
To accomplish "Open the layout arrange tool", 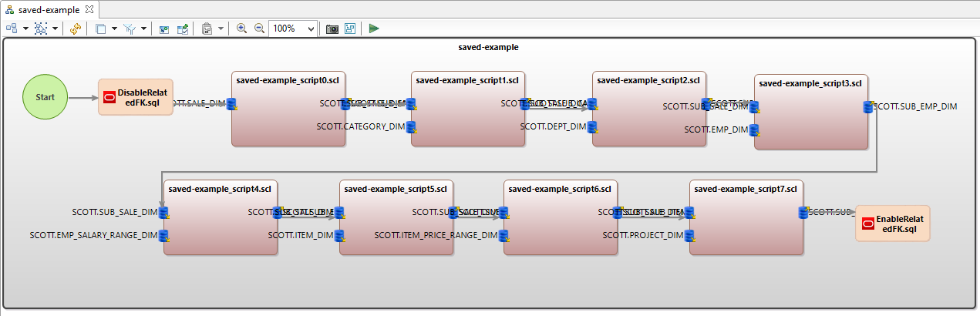I will [12, 29].
